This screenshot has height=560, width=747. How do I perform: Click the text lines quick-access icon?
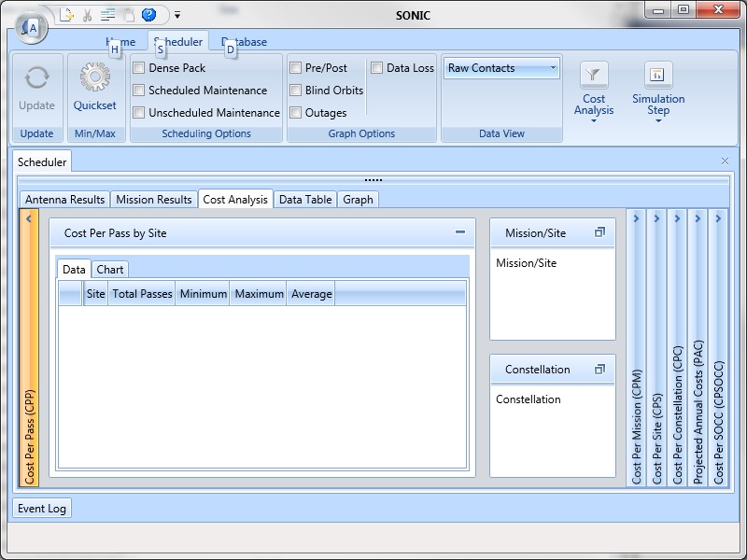pos(107,15)
